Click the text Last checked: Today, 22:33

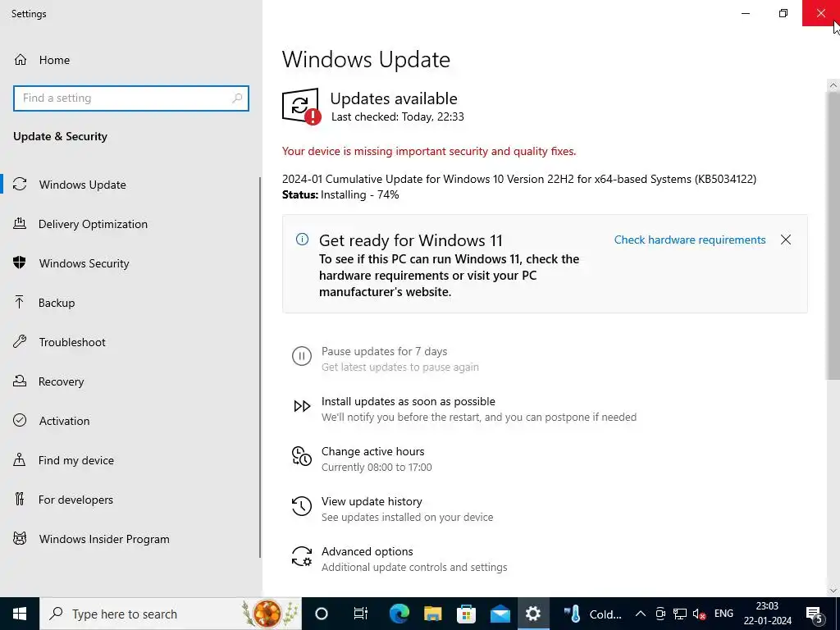pyautogui.click(x=398, y=116)
